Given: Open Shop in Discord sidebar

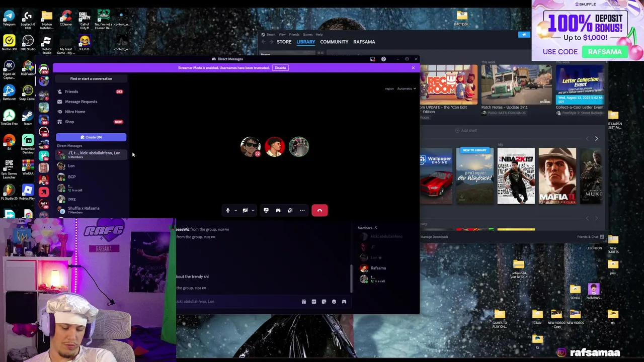Looking at the screenshot, I should pyautogui.click(x=91, y=122).
